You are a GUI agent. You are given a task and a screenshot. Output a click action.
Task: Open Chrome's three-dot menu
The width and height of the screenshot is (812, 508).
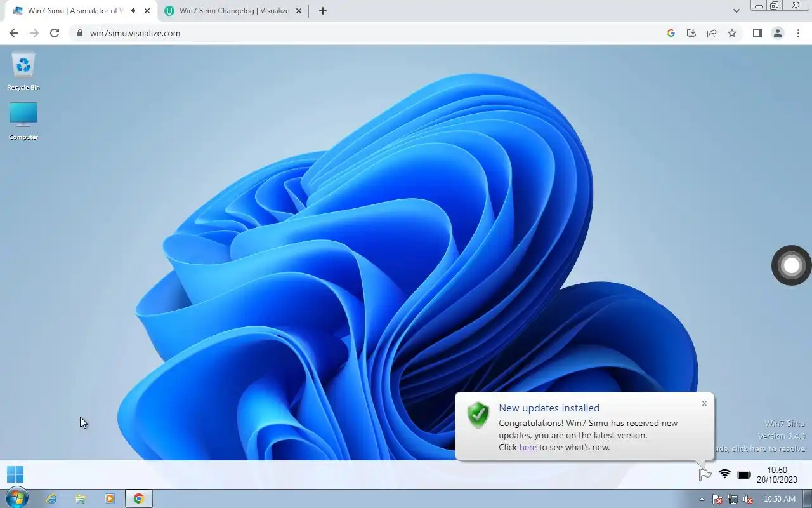tap(798, 33)
